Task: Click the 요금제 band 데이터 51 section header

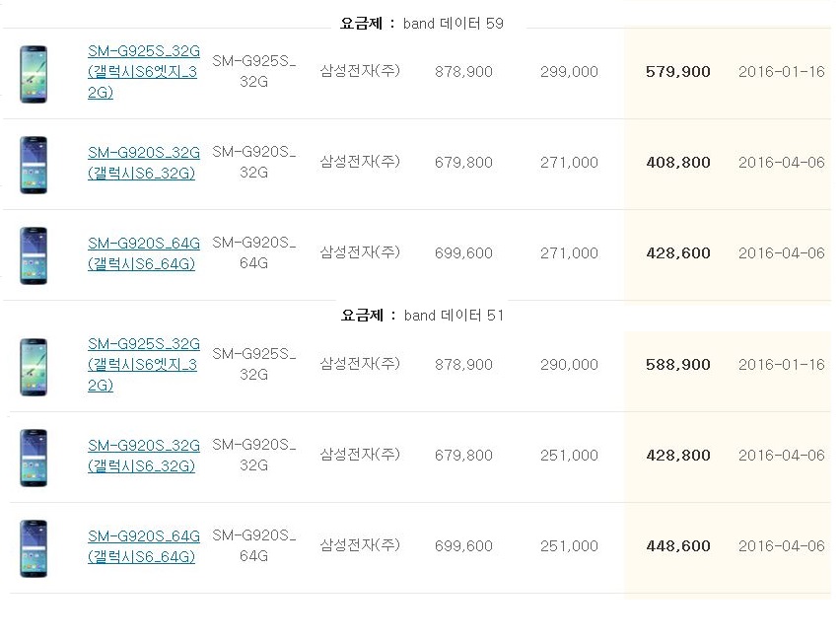Action: point(422,316)
